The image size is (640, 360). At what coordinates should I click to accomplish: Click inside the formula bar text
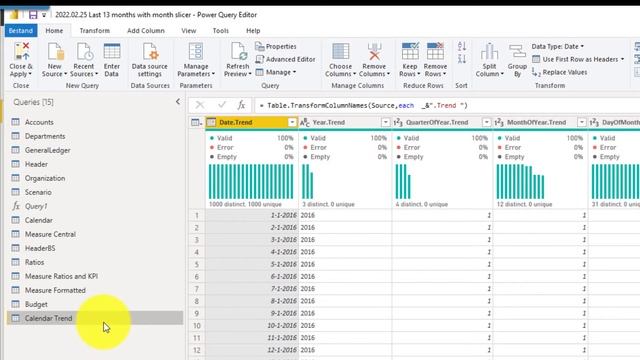pos(363,105)
